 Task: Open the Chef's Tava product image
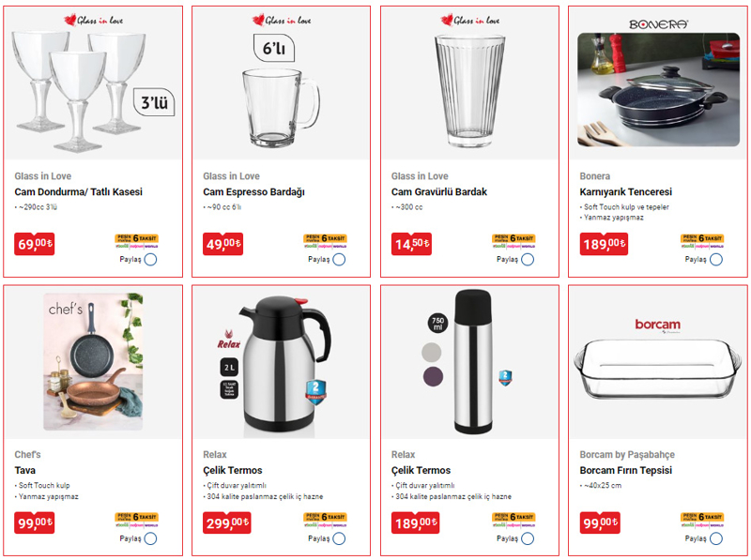[x=93, y=362]
